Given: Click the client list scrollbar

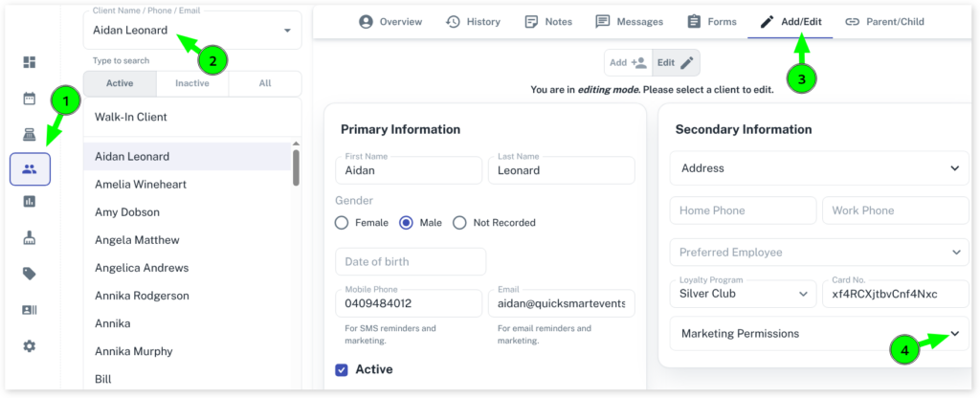Looking at the screenshot, I should (x=296, y=167).
